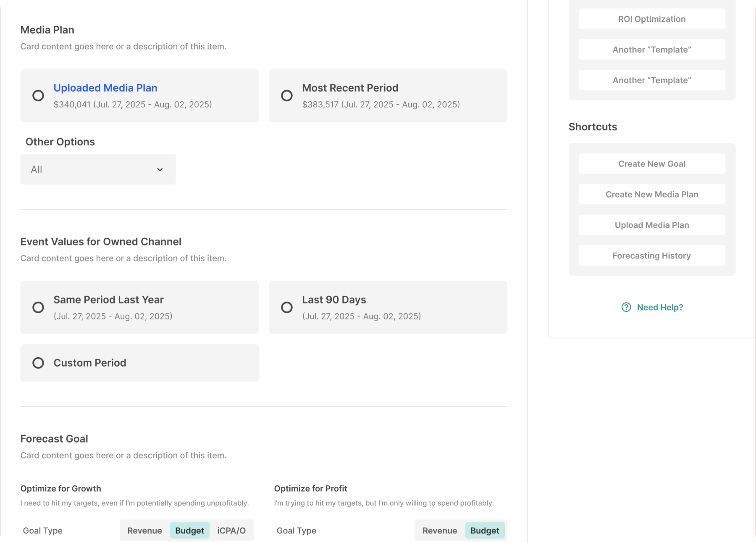This screenshot has height=543, width=756.
Task: Click the Create New Goal shortcut
Action: [651, 164]
